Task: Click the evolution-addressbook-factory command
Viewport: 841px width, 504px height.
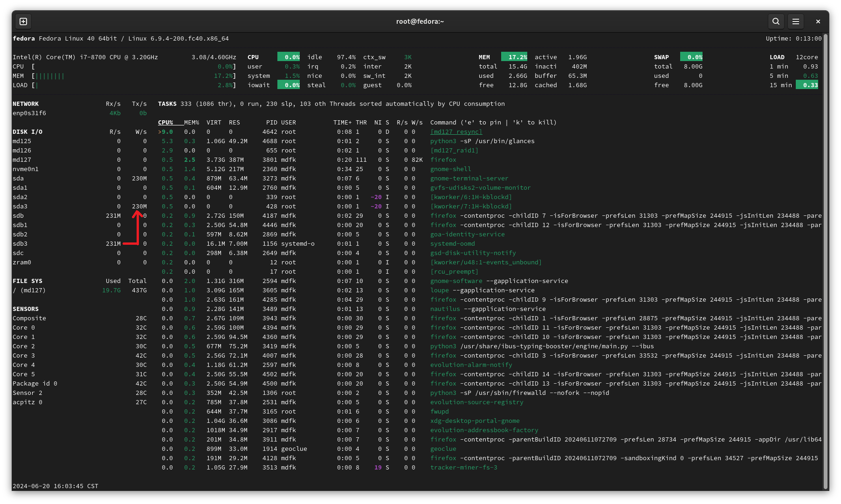Action: point(484,430)
